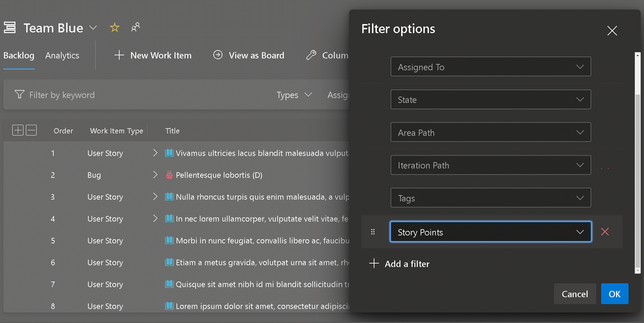Click the Types filter toggle

(294, 94)
